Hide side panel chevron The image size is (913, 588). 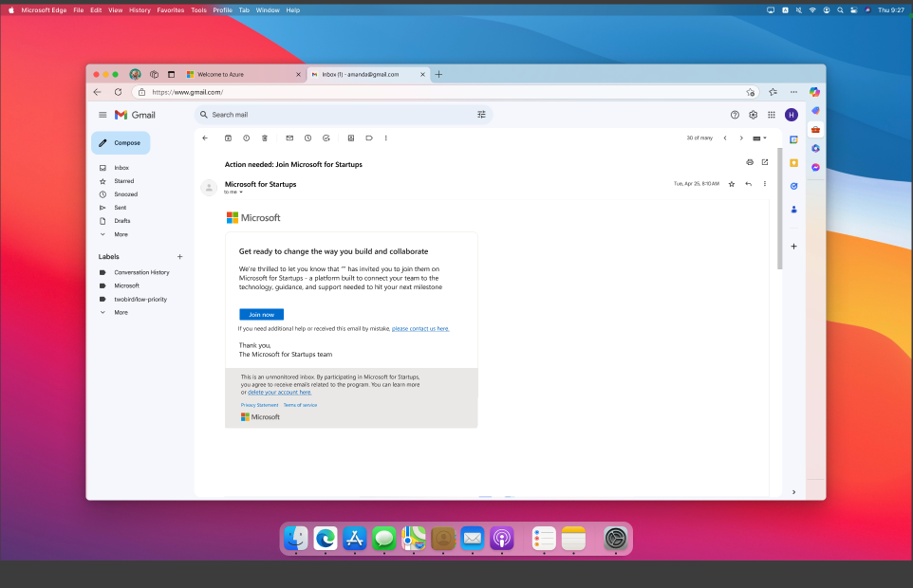793,492
